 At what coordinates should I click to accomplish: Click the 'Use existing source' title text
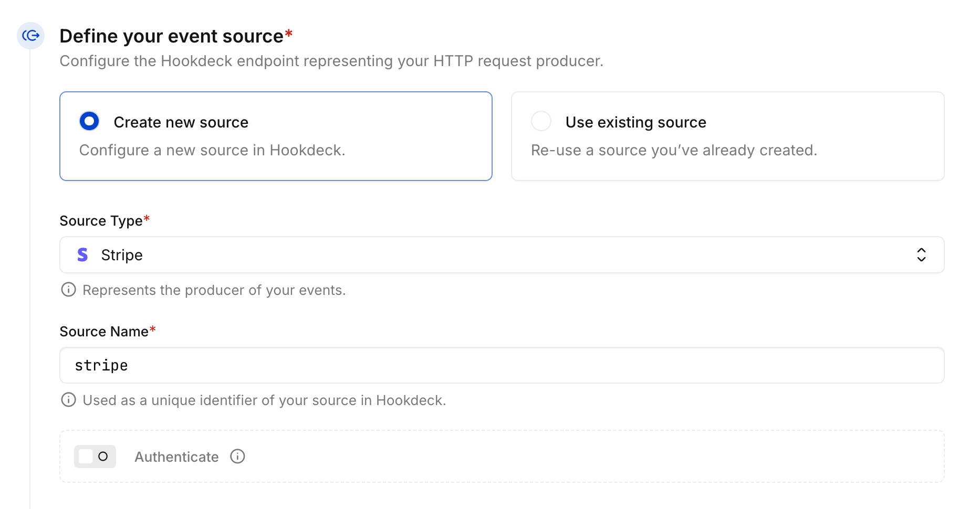pyautogui.click(x=635, y=122)
